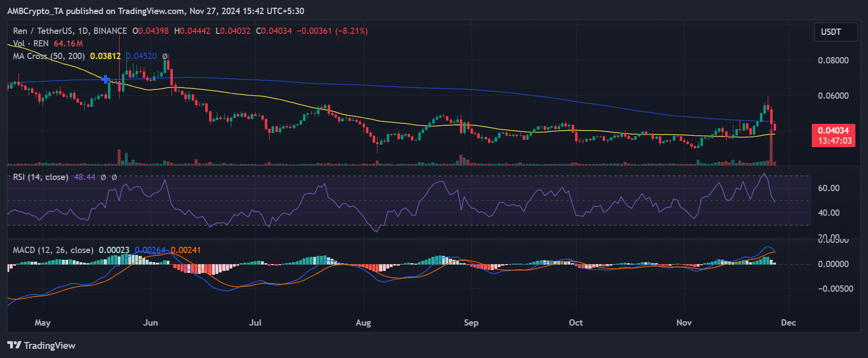Click the Jul label on time axis
Screen dimensions: 868x358
(255, 323)
